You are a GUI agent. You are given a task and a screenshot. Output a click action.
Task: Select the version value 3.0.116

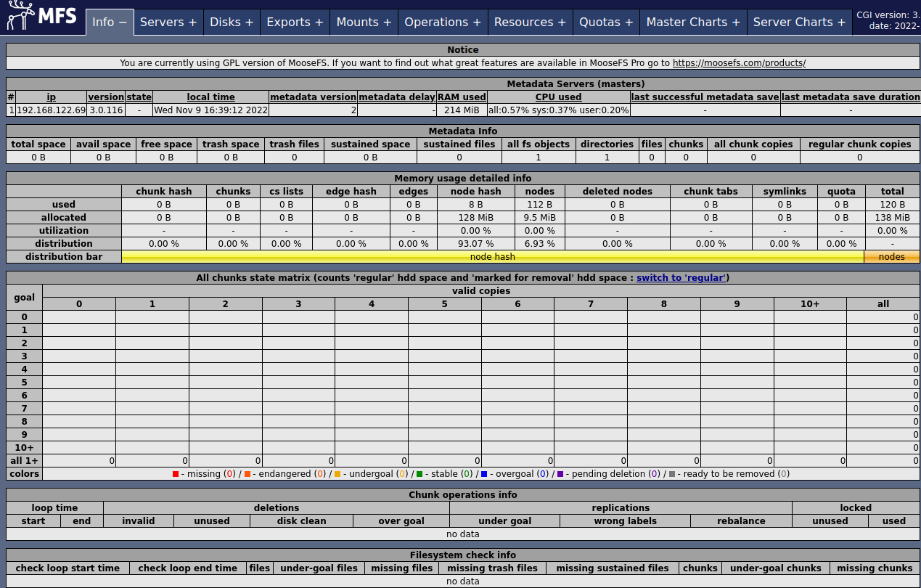tap(106, 110)
